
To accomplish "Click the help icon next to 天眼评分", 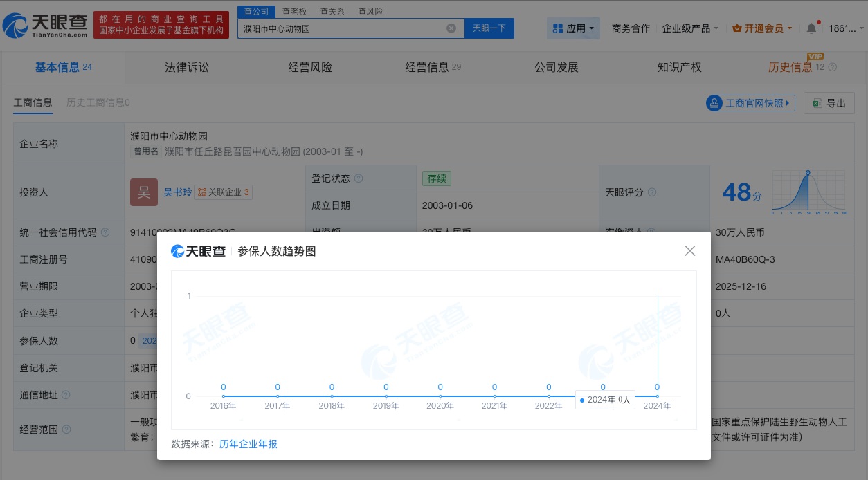I will point(652,192).
